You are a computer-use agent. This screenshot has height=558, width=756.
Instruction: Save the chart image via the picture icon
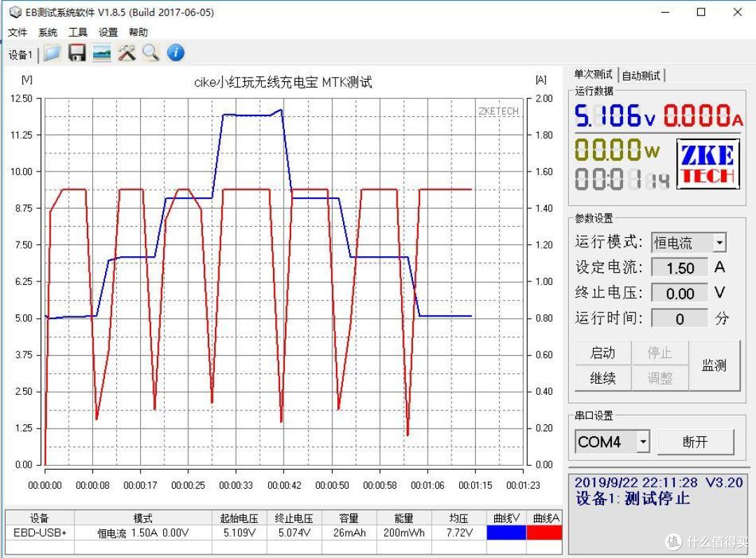click(x=101, y=53)
